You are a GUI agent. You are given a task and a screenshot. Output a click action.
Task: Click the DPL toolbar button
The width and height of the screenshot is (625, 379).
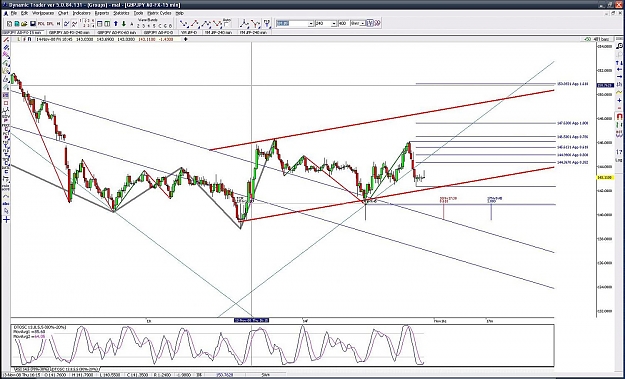click(x=50, y=24)
